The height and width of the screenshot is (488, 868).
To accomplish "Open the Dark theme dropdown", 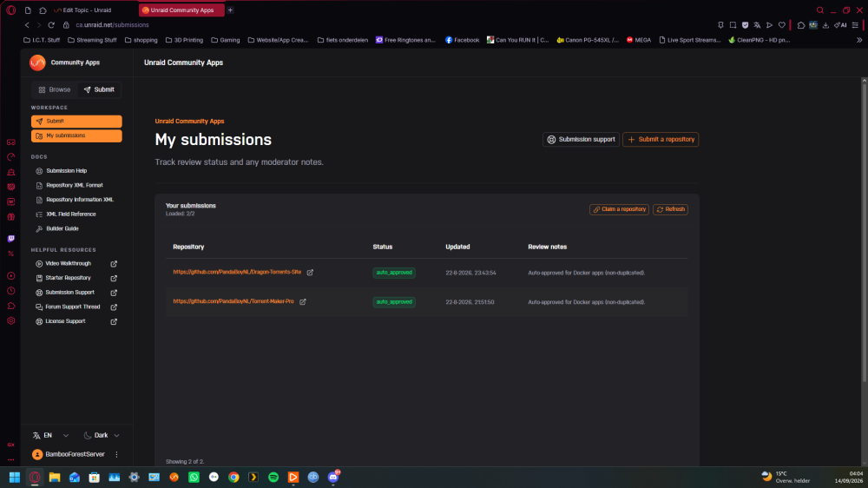I will pos(102,435).
